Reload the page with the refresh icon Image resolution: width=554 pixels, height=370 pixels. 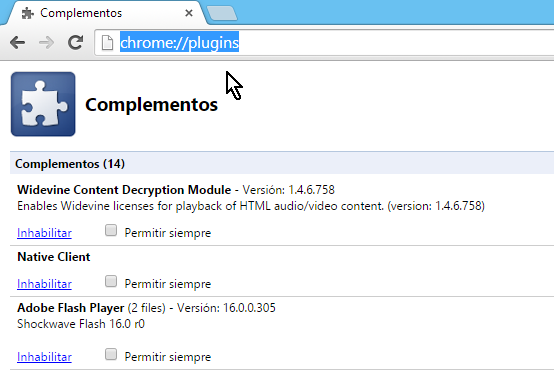pos(76,42)
